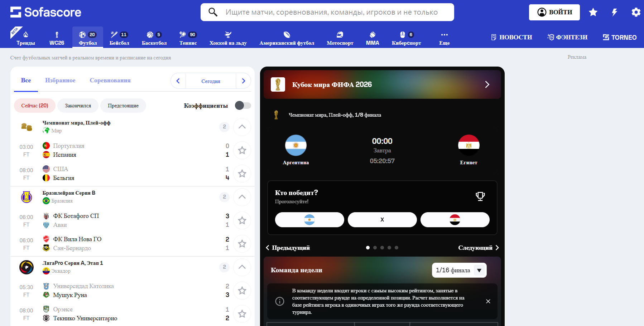Image resolution: width=644 pixels, height=326 pixels.
Task: Favorite the ФК Вила Нова ГО match
Action: [x=242, y=244]
